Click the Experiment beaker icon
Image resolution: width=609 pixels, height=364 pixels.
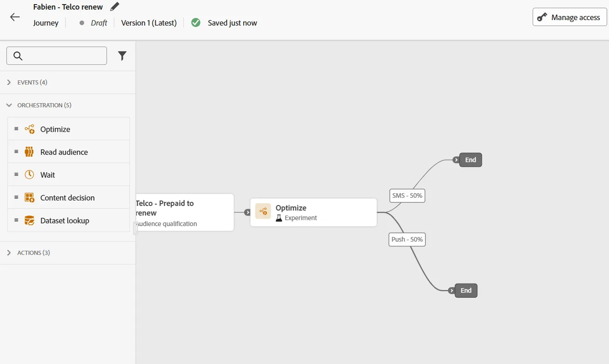click(x=279, y=218)
